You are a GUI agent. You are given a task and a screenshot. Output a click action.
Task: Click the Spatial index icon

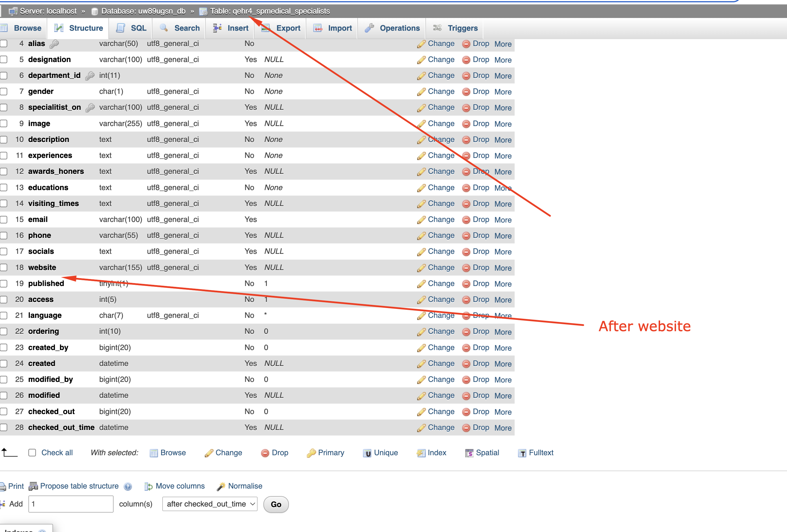(469, 453)
